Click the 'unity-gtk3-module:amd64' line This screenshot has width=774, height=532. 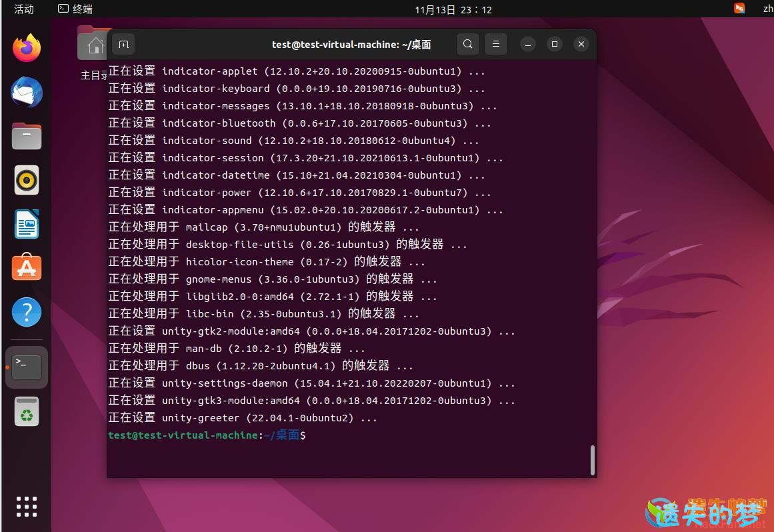tap(311, 400)
